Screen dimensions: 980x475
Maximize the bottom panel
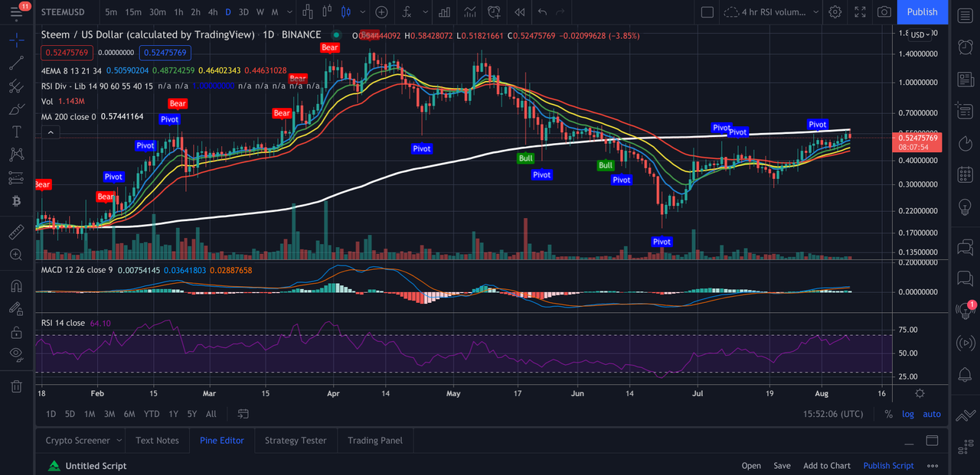click(x=932, y=440)
